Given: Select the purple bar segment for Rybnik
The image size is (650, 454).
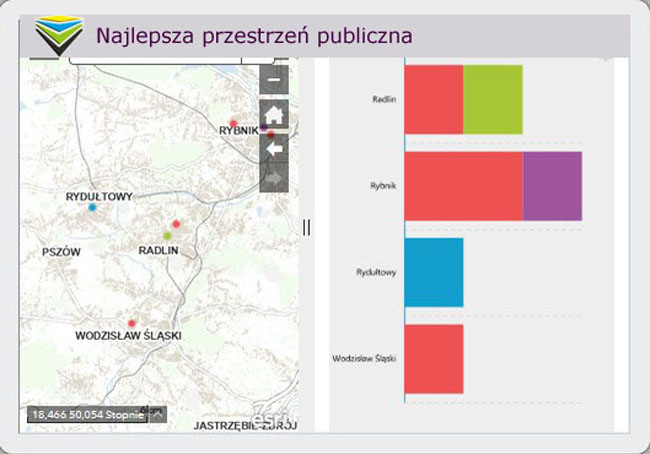Looking at the screenshot, I should click(x=552, y=186).
